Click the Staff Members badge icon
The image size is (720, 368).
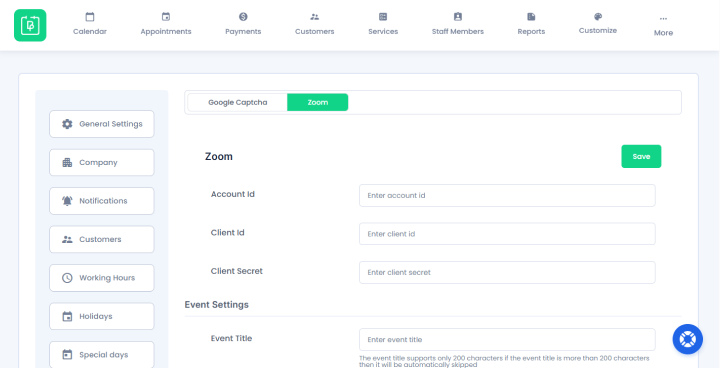click(458, 17)
